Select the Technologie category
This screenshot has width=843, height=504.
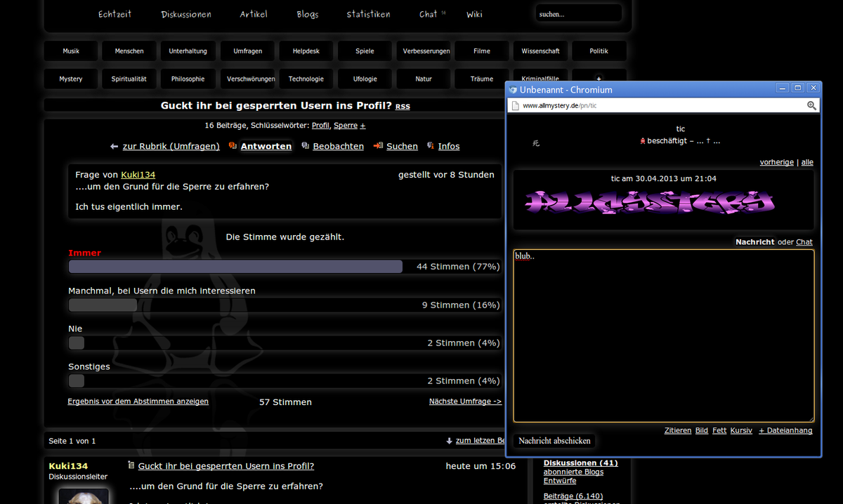point(306,79)
